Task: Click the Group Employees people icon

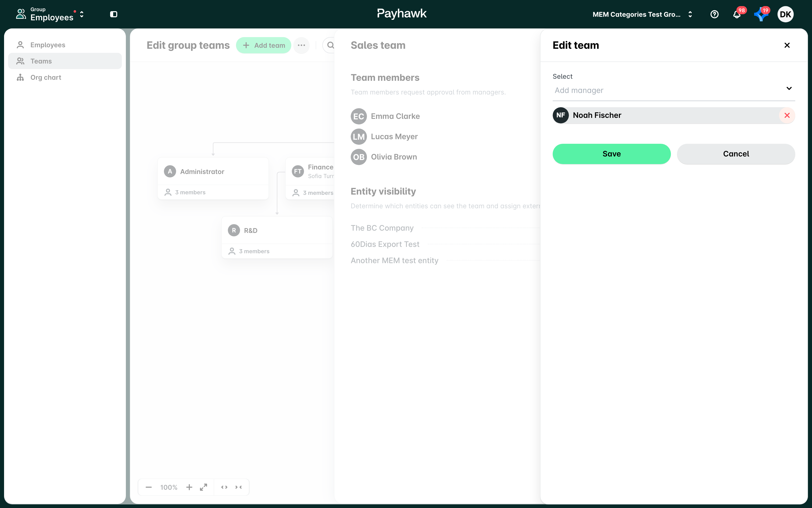Action: [x=21, y=14]
